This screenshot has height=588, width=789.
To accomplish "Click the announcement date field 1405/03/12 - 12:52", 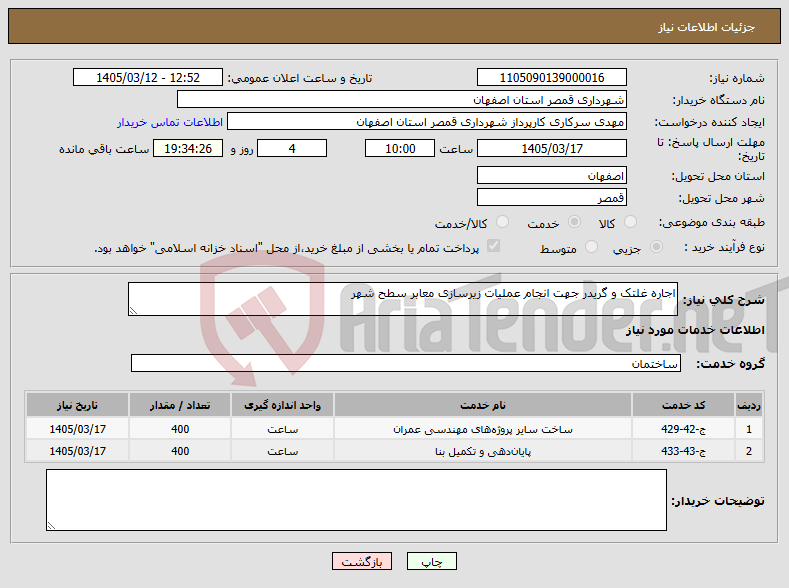I will coord(148,77).
